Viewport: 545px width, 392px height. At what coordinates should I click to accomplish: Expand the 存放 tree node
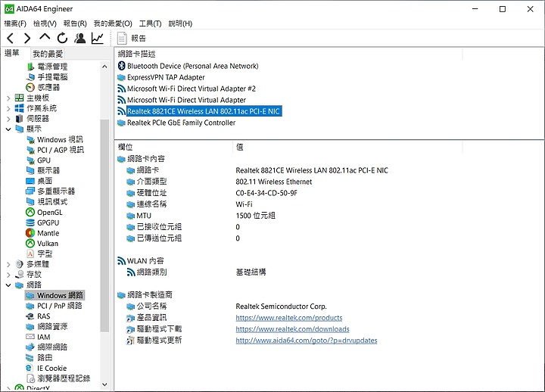(8, 275)
